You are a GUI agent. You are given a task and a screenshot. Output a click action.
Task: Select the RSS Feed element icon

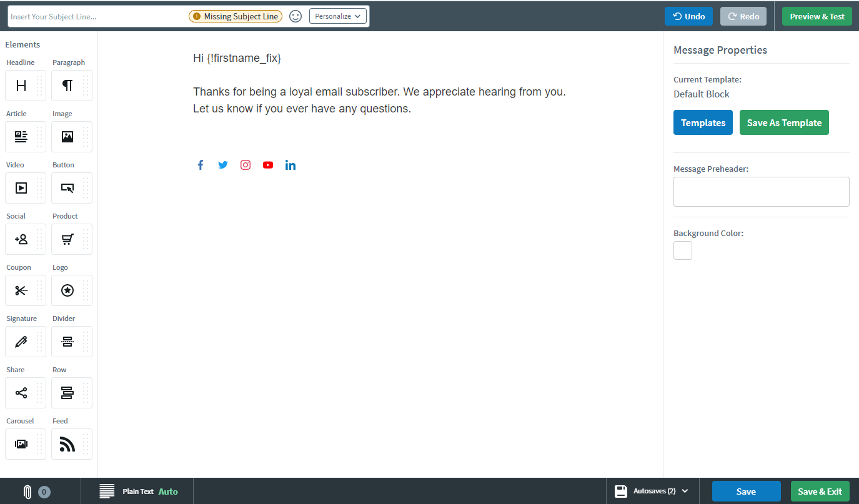67,444
